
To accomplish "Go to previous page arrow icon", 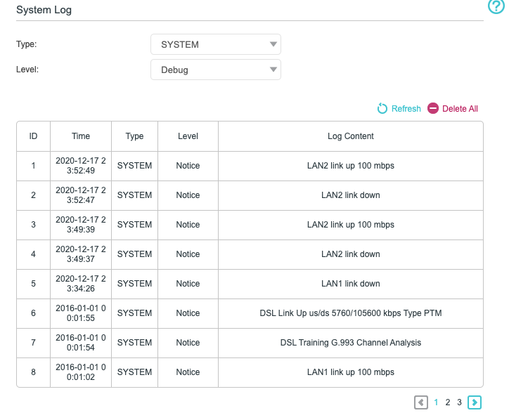I will (x=421, y=402).
